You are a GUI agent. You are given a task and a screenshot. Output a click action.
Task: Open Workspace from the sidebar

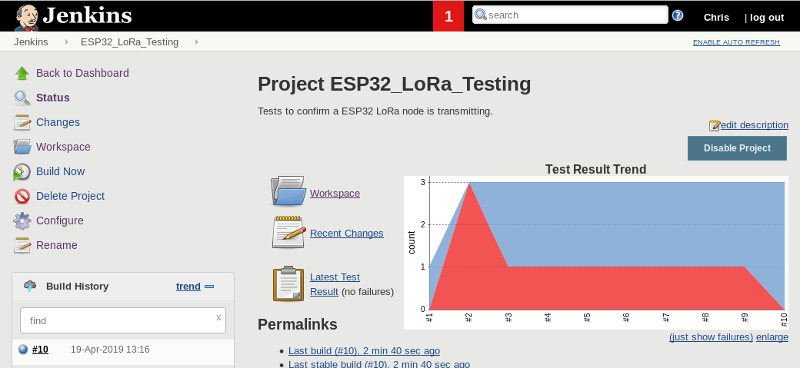point(63,146)
